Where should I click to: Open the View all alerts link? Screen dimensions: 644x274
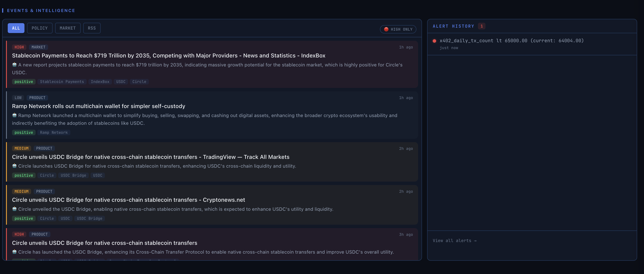tap(455, 241)
